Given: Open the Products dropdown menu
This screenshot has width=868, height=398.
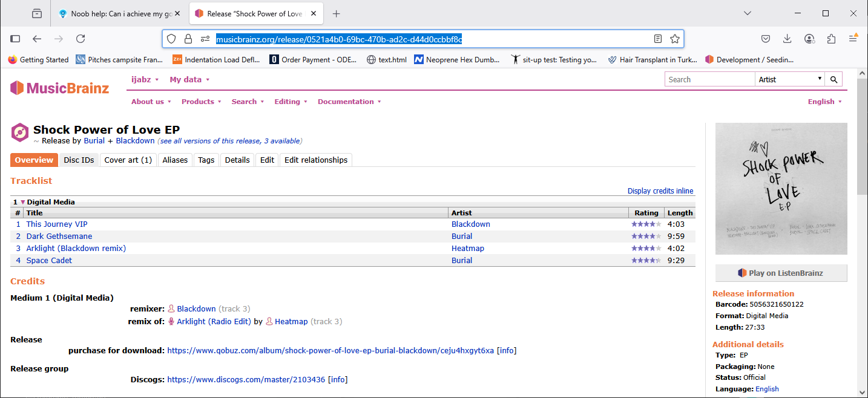Looking at the screenshot, I should (x=202, y=102).
